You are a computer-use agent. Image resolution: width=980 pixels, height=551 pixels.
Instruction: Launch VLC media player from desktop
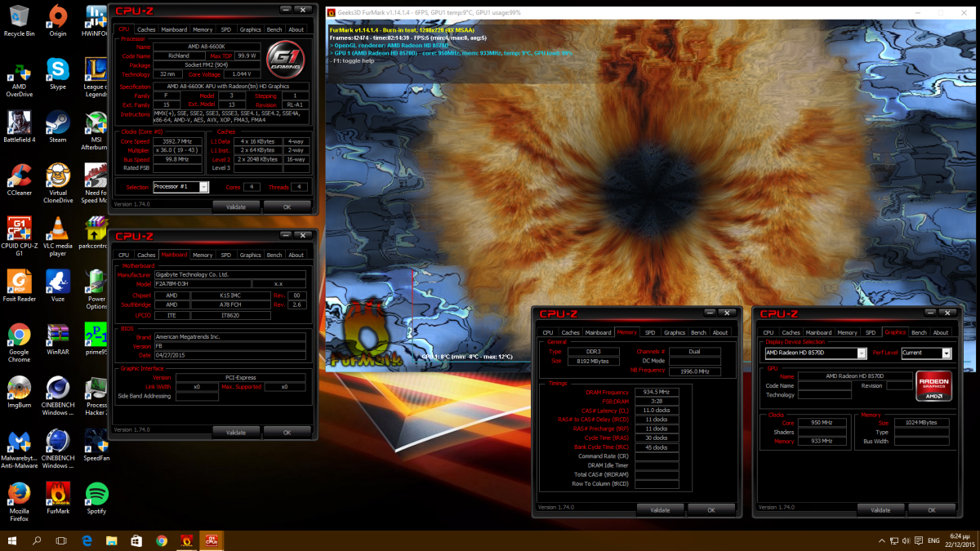57,237
